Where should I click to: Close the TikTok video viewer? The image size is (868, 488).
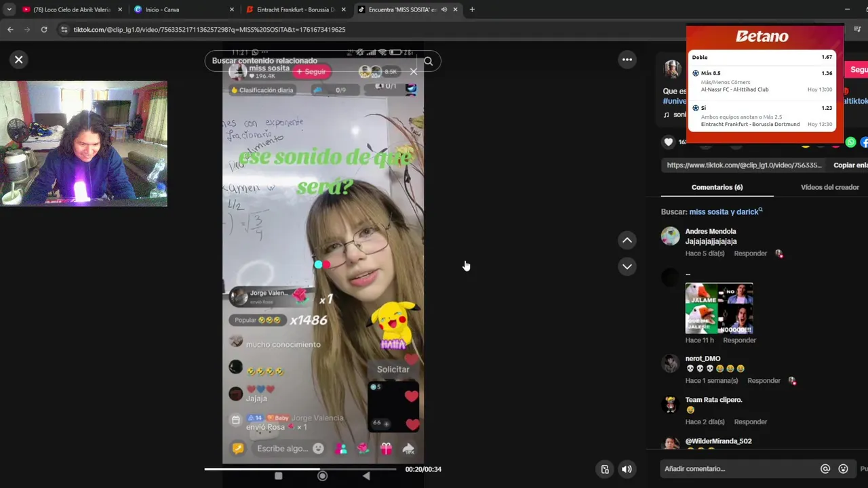19,60
